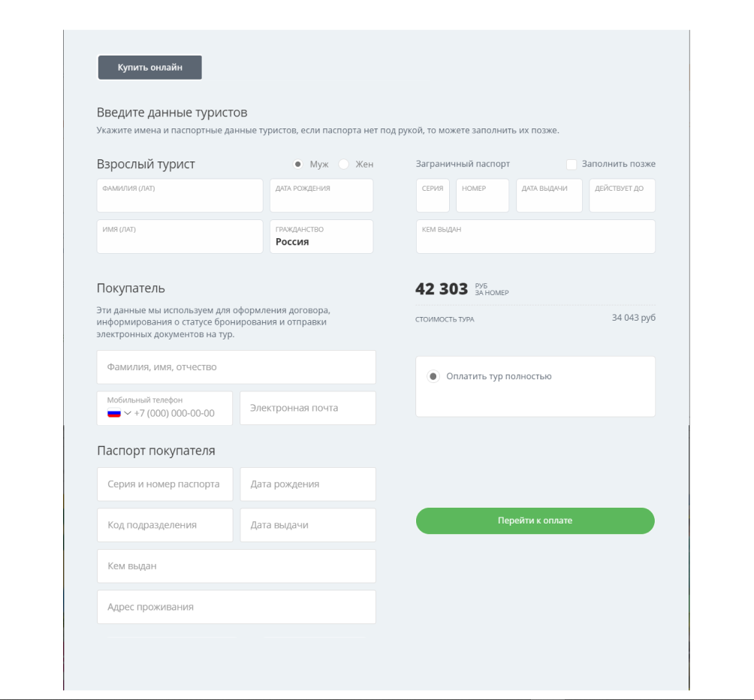Select the Жен gender radio button

point(344,164)
